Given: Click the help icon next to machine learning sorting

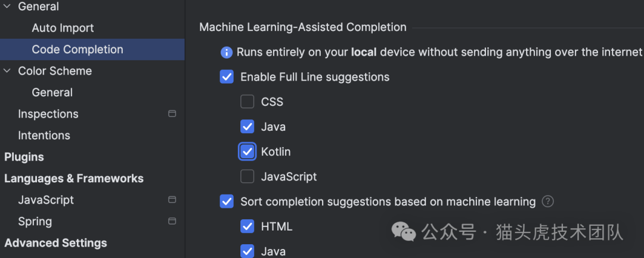Looking at the screenshot, I should tap(547, 202).
